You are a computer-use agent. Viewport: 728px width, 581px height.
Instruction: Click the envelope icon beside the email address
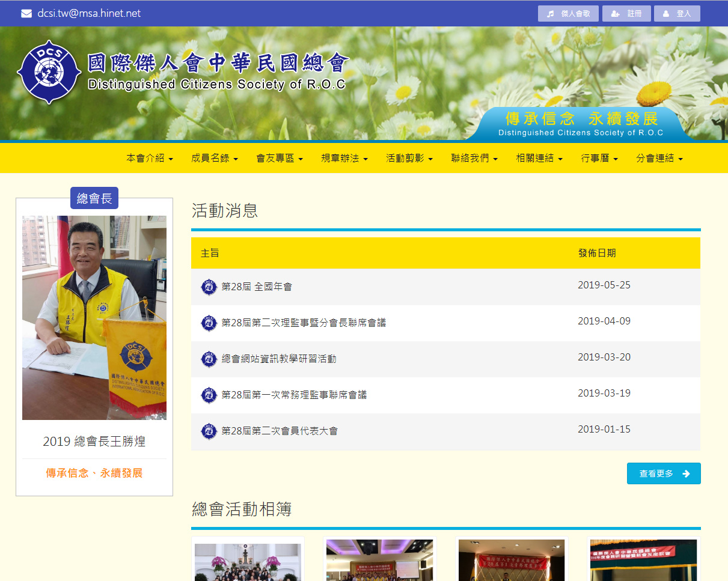tap(26, 13)
